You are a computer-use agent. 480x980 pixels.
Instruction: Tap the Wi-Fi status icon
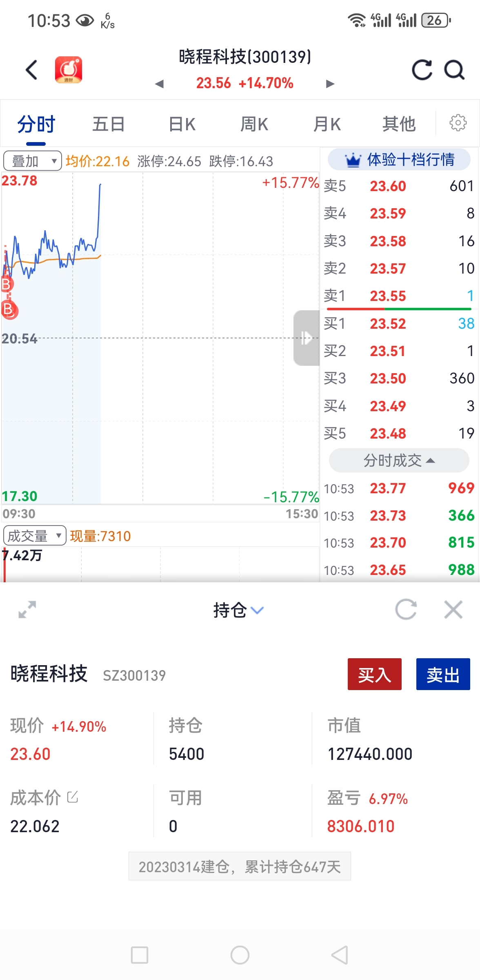click(x=357, y=20)
